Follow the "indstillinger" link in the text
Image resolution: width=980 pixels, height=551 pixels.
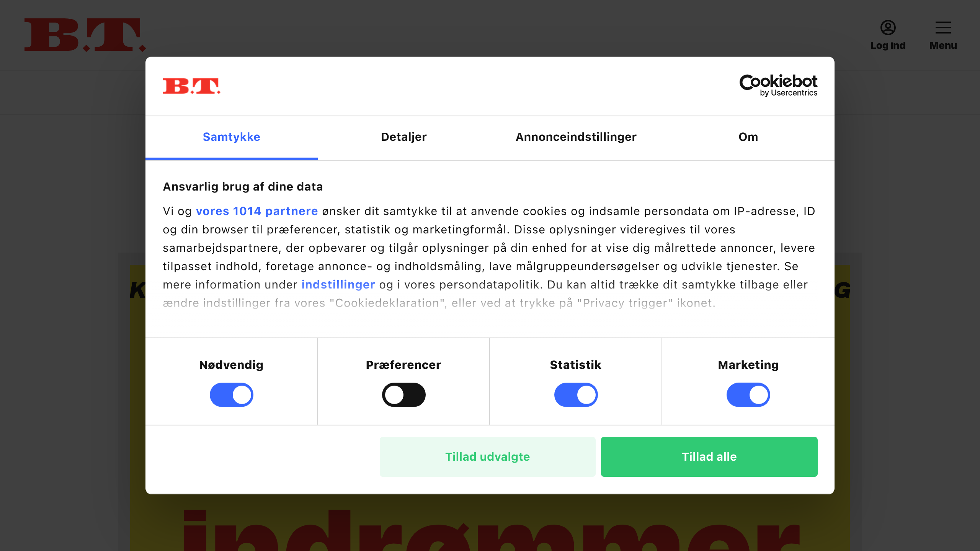coord(338,285)
